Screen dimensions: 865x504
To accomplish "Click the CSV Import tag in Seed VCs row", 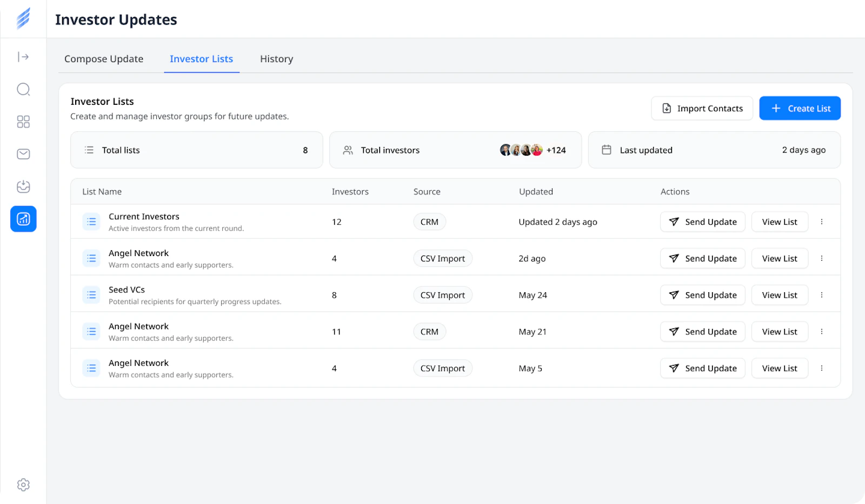I will click(x=443, y=295).
